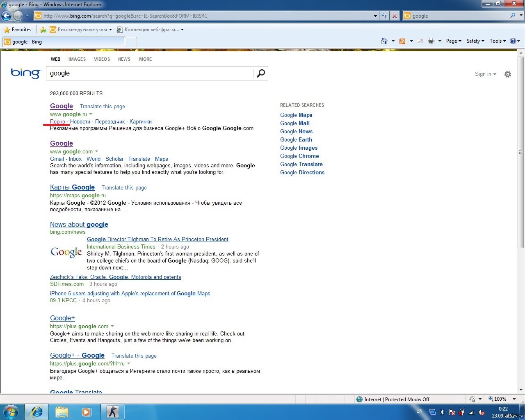
Task: Open the Favorites star button
Action: [17, 30]
